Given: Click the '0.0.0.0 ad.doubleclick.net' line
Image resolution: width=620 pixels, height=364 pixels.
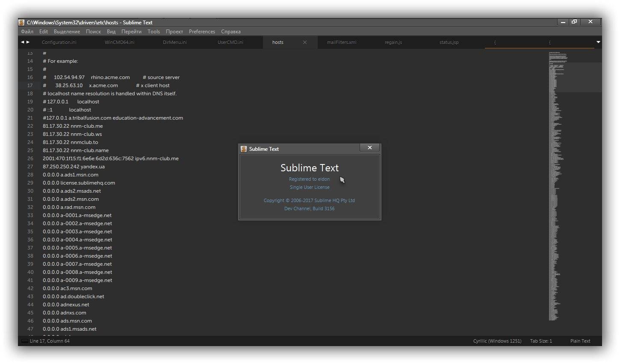Looking at the screenshot, I should pyautogui.click(x=74, y=296).
